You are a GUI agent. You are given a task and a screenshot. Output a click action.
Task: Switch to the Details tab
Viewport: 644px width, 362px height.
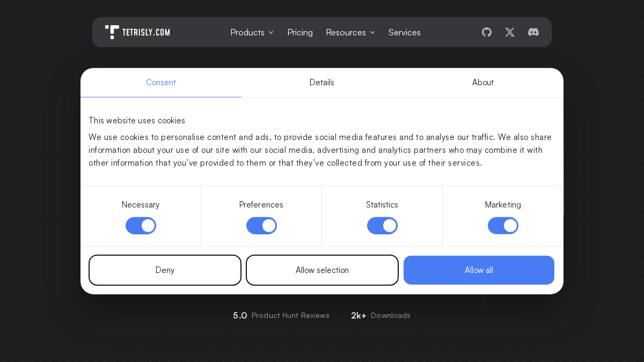(322, 83)
